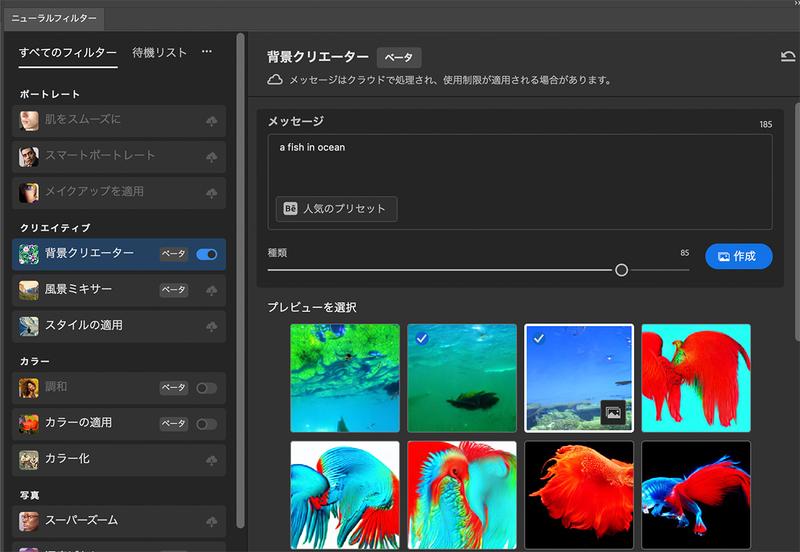Download the スーパーズーム filter via cloud icon
Viewport: 800px width, 552px height.
click(x=212, y=521)
